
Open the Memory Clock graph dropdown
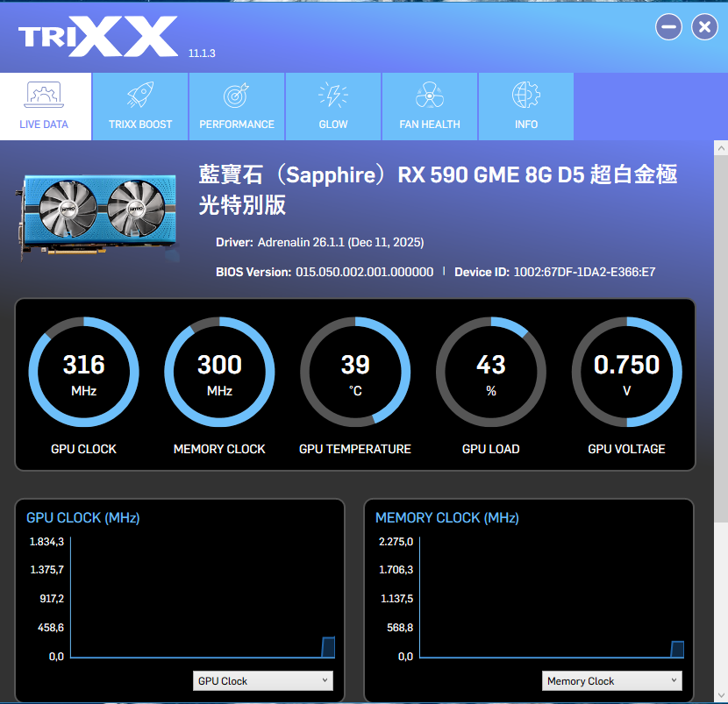pyautogui.click(x=612, y=681)
